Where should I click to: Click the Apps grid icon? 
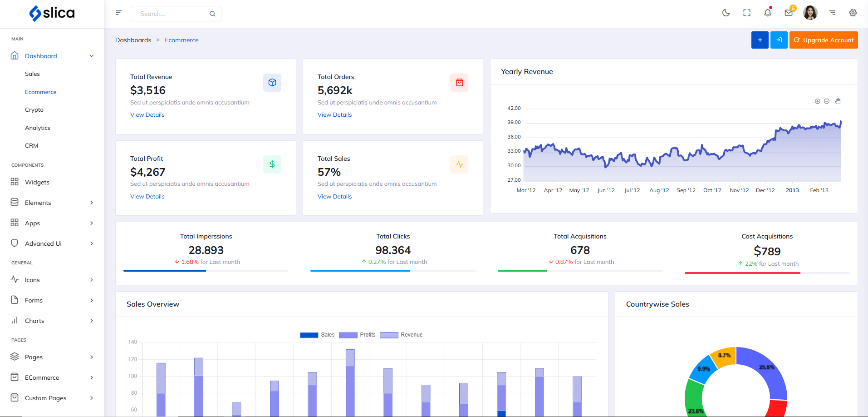[x=15, y=223]
